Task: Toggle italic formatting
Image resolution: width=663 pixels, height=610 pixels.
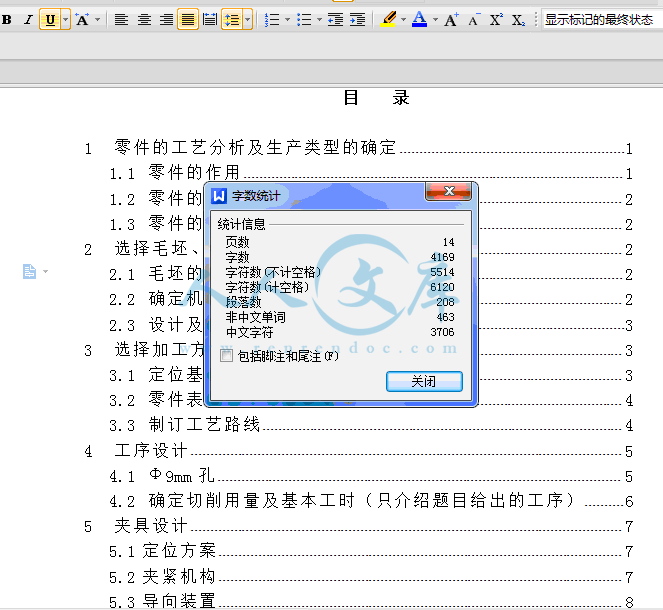Action: [x=28, y=19]
